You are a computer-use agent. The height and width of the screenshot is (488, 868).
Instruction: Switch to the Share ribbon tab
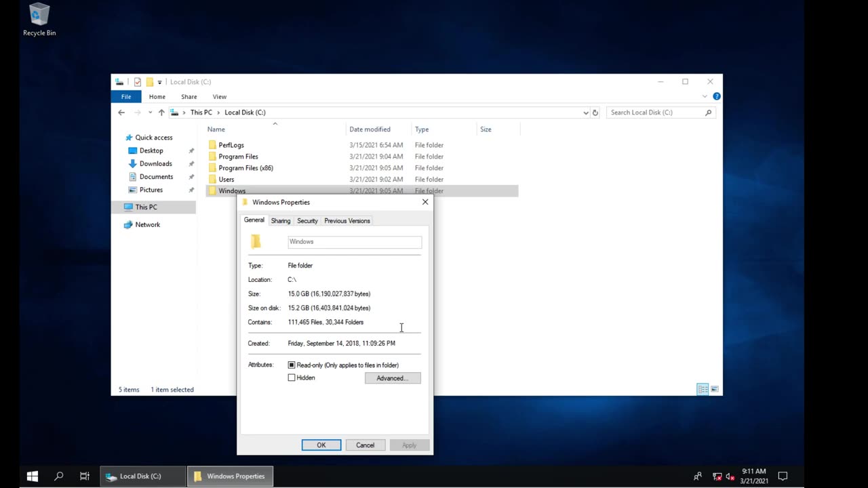click(189, 97)
